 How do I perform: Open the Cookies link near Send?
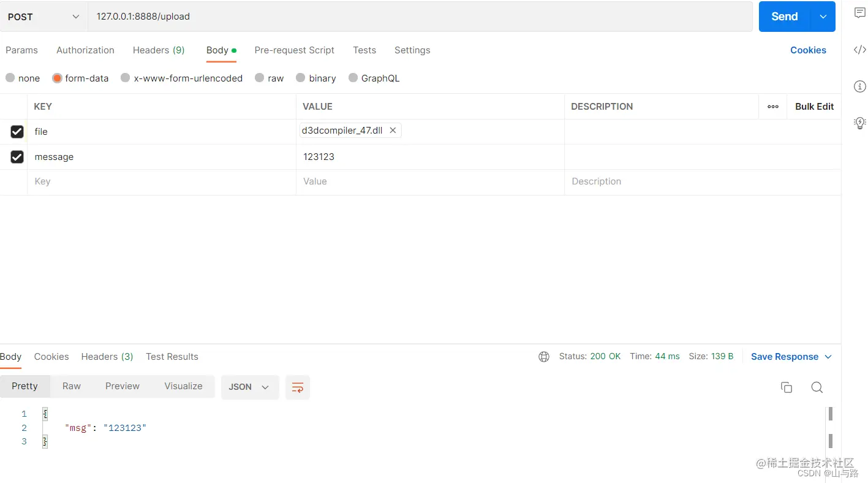click(808, 50)
